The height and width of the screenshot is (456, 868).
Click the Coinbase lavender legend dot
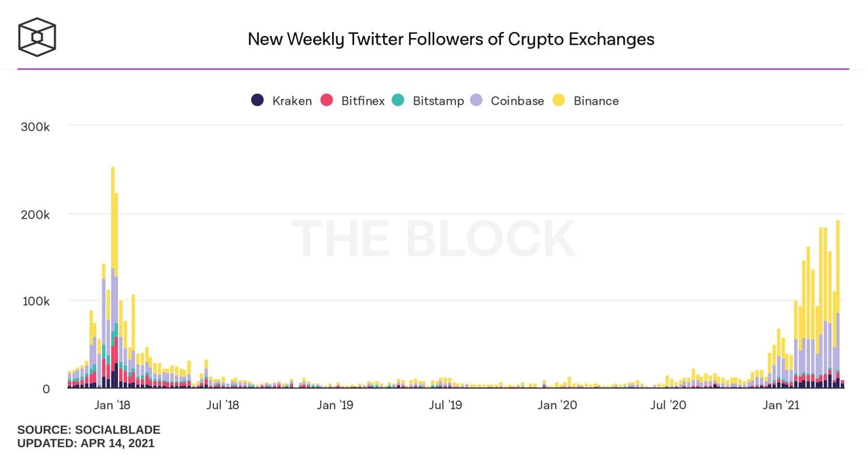pyautogui.click(x=476, y=100)
